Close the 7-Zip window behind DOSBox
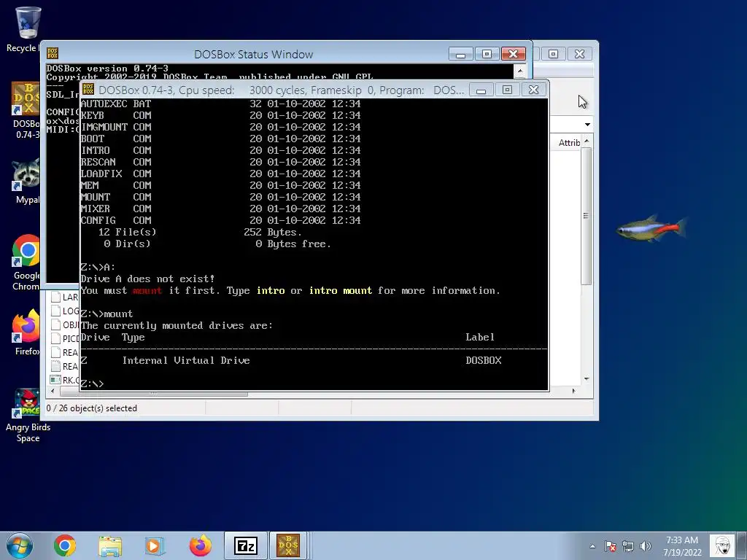 [579, 54]
